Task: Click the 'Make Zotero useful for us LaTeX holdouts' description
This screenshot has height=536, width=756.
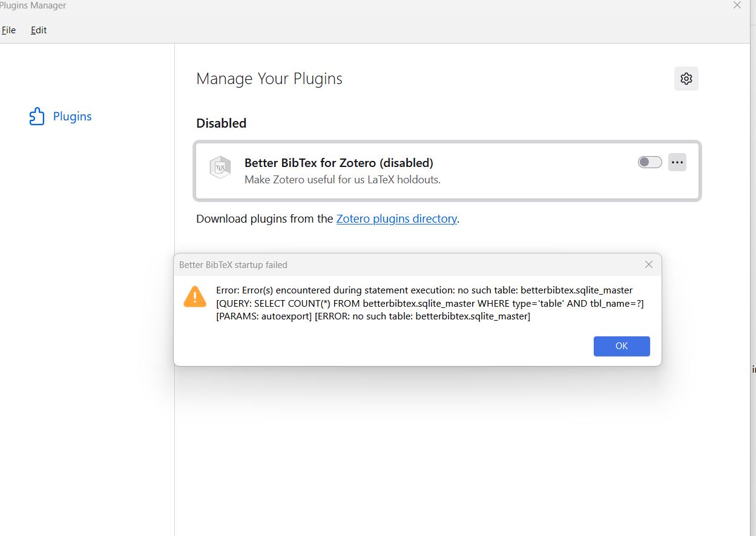Action: coord(343,180)
